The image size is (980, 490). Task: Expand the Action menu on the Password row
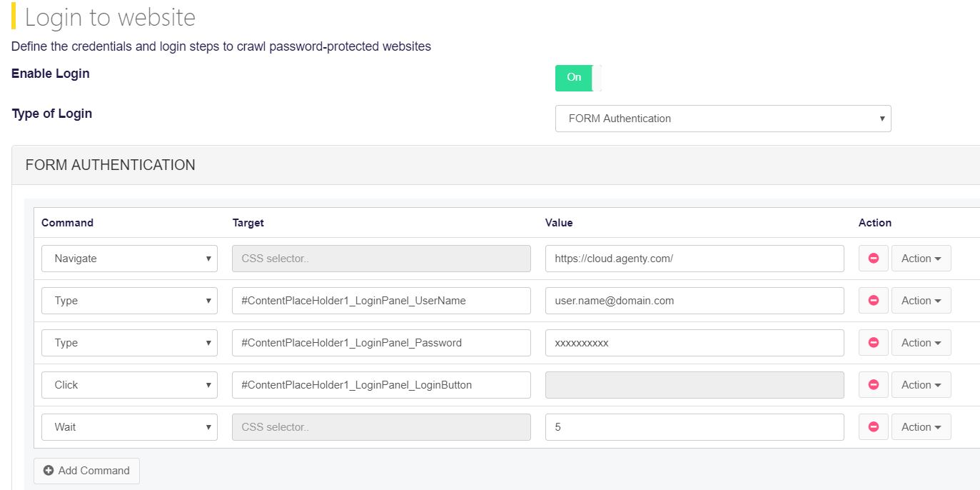(x=921, y=343)
